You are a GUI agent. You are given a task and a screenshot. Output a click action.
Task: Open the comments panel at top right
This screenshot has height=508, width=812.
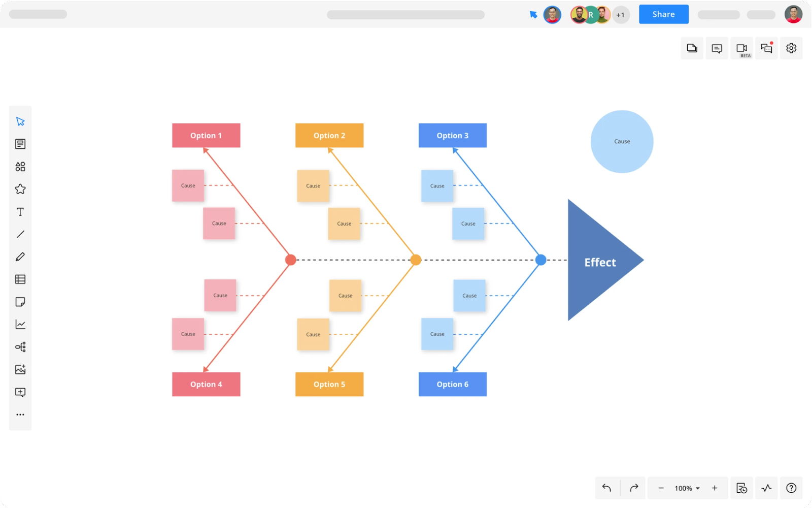[717, 48]
